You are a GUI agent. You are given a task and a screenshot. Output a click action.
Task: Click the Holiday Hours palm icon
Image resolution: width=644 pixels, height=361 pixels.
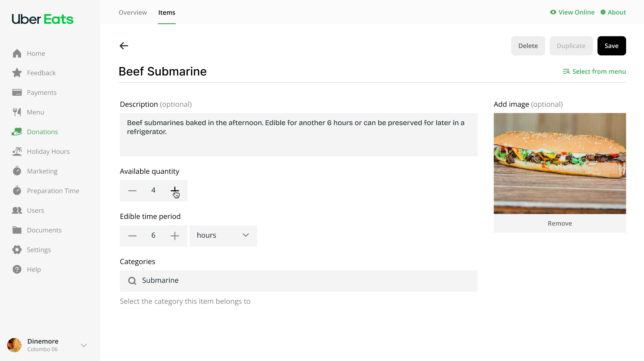17,151
